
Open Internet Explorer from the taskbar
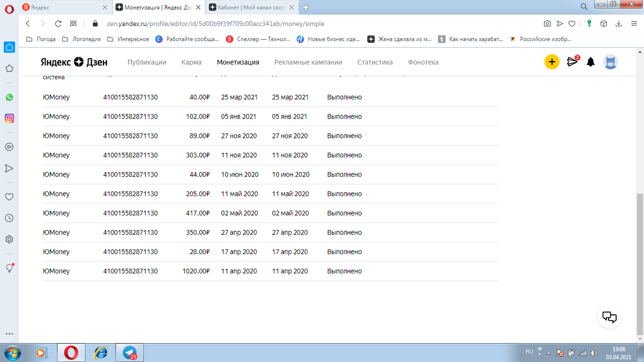(x=100, y=353)
